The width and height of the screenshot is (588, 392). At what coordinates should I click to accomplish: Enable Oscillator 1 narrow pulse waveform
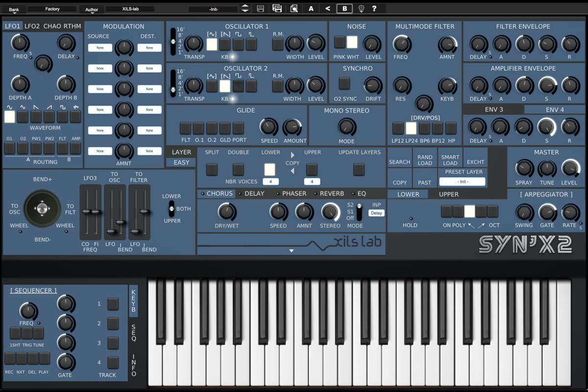[251, 45]
